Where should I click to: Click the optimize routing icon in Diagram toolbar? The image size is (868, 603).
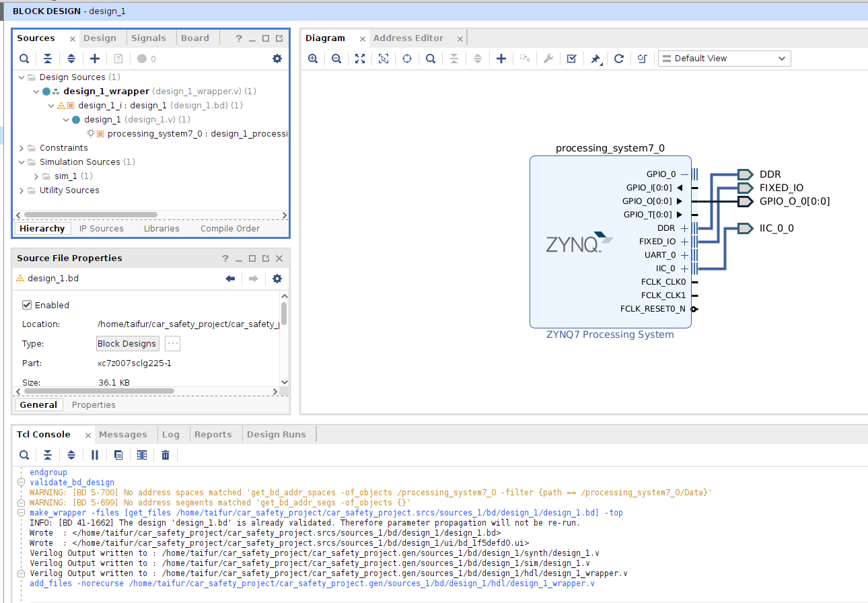(x=642, y=59)
